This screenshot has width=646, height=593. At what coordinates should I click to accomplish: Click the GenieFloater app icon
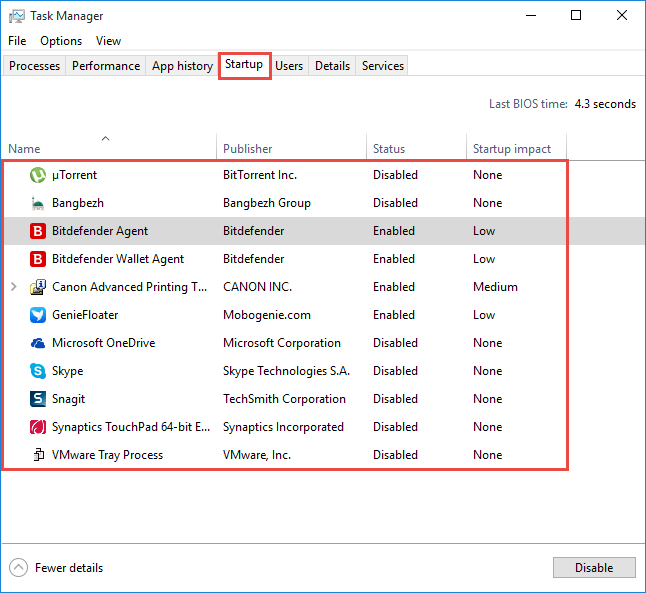38,315
